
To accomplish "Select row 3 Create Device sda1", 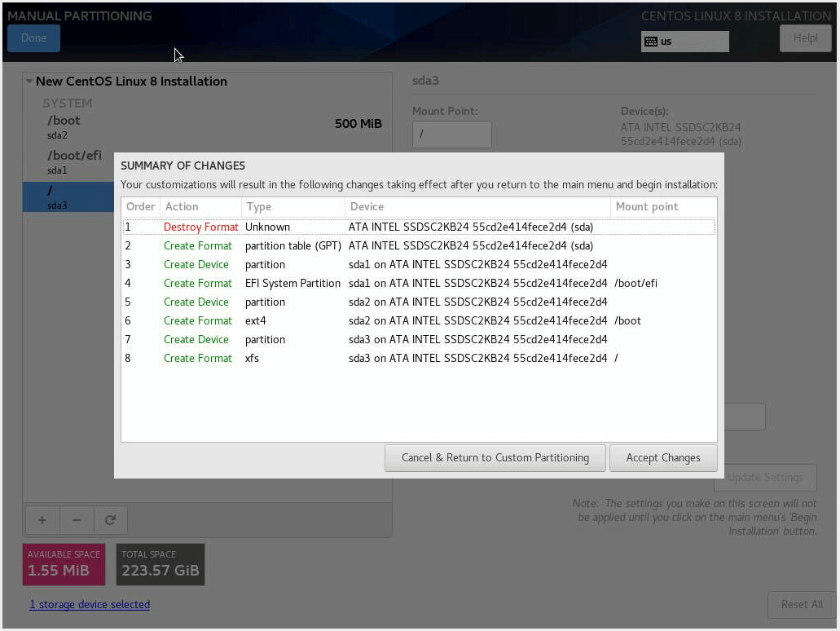I will coord(419,264).
